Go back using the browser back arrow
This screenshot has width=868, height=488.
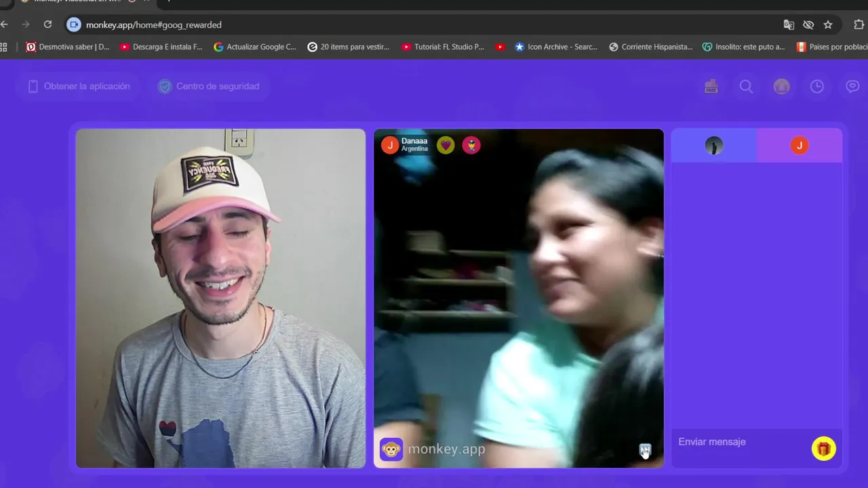point(4,24)
